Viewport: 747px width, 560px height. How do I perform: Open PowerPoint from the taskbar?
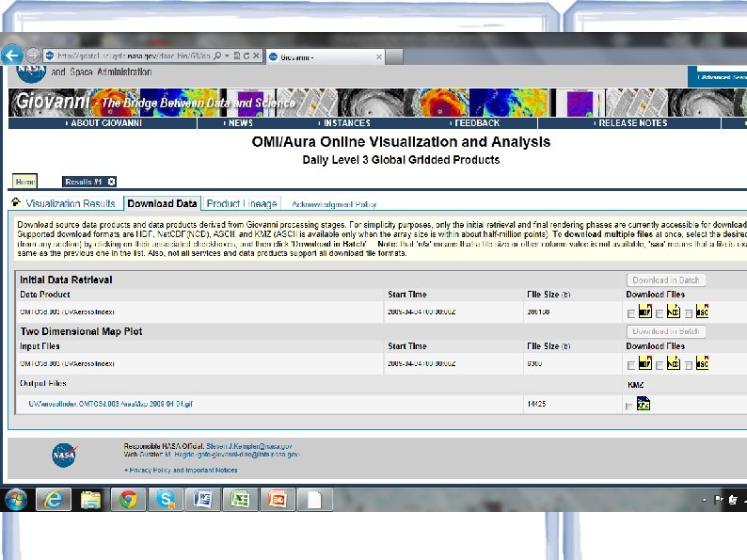click(x=277, y=500)
